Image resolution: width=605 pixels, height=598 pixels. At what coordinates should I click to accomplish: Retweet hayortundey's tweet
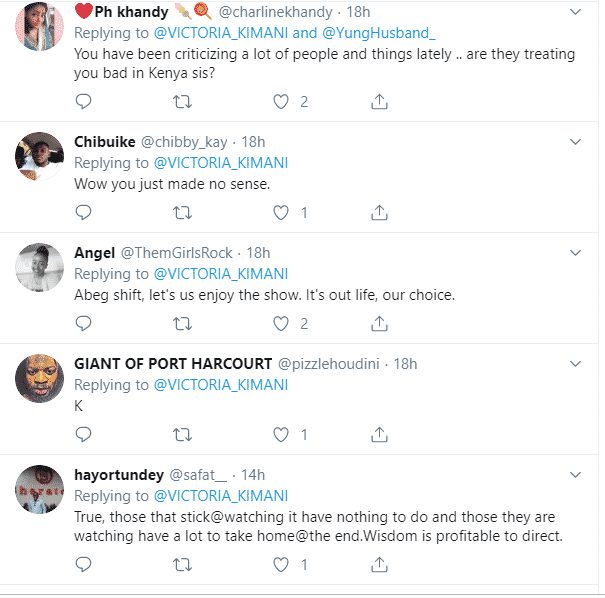(x=182, y=565)
